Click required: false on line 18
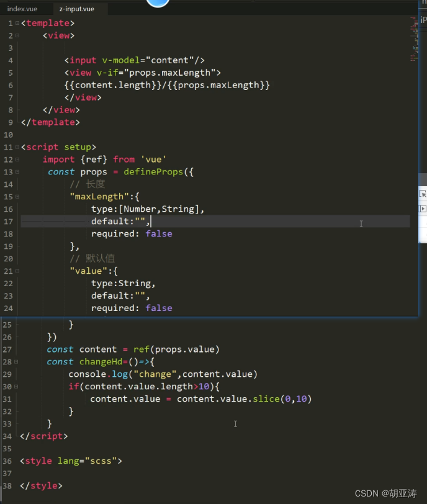Screen dimensions: 427x504 [x=132, y=233]
